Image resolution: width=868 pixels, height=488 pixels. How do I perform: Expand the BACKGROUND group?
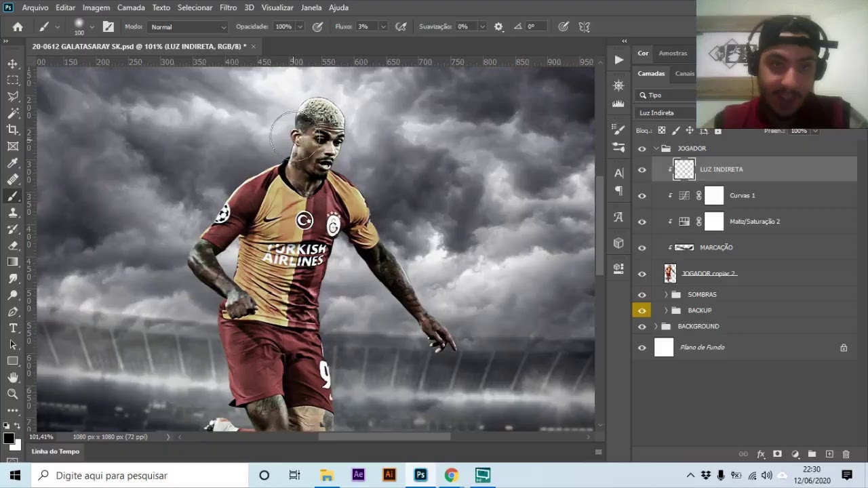(x=656, y=327)
